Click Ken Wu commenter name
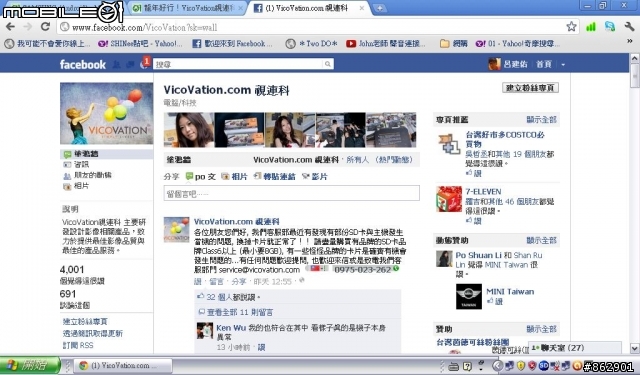Image resolution: width=640 pixels, height=375 pixels. (x=231, y=328)
